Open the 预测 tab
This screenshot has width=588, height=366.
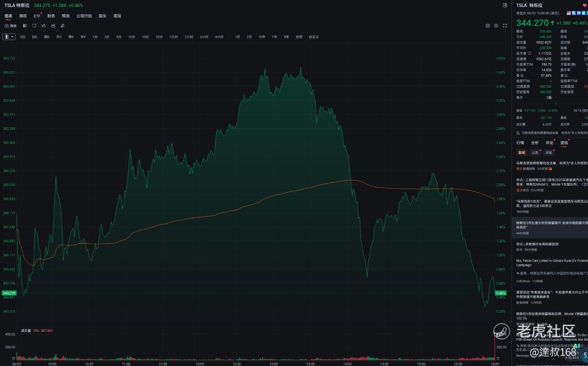pyautogui.click(x=66, y=16)
